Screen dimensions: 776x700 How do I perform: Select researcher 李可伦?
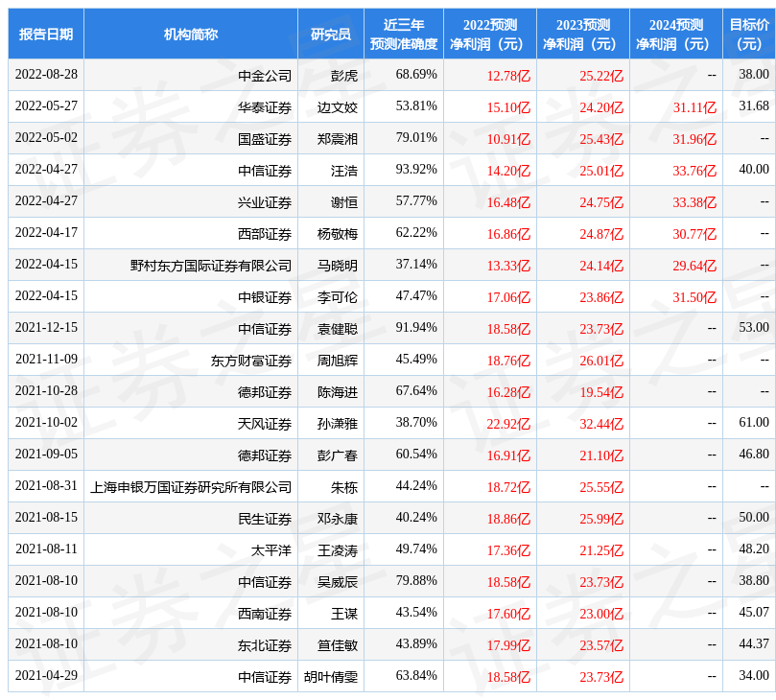pyautogui.click(x=338, y=297)
